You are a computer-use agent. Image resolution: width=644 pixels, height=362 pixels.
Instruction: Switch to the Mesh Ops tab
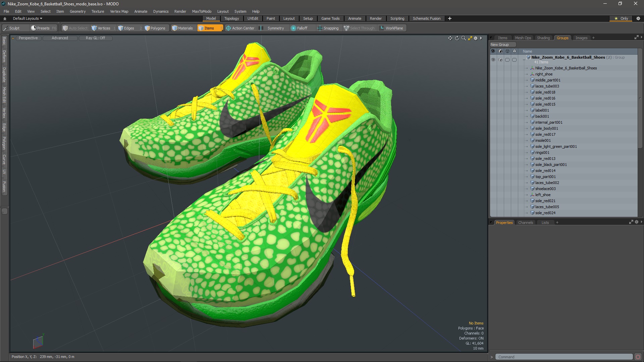click(523, 38)
